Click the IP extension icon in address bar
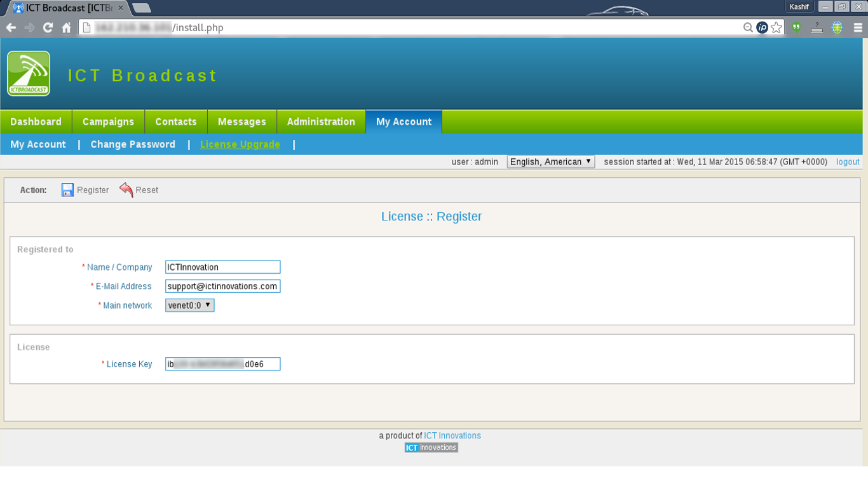This screenshot has width=868, height=488. (x=762, y=27)
